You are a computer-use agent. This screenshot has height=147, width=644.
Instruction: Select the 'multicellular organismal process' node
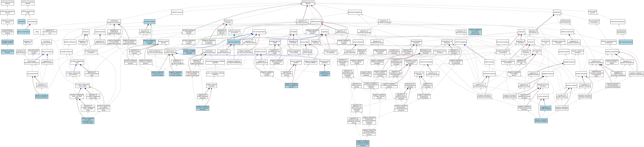pyautogui.click(x=114, y=22)
